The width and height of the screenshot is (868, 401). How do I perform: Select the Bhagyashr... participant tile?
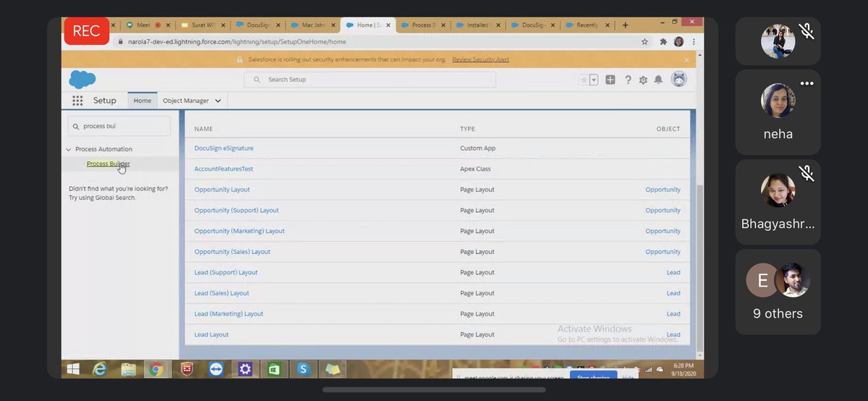(778, 202)
